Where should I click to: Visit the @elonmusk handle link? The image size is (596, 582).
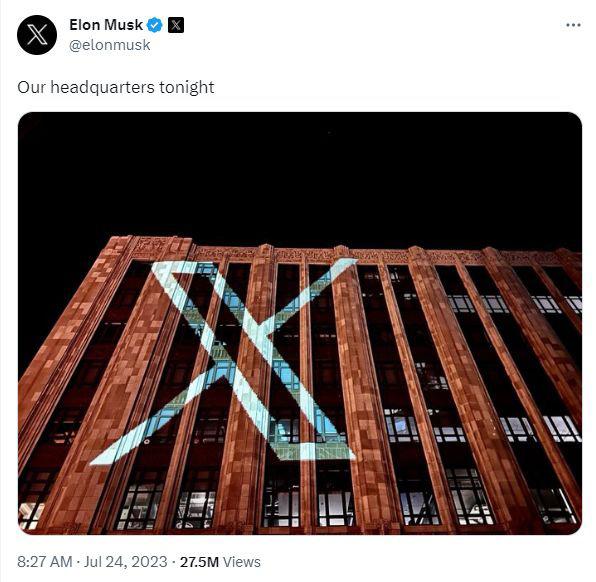coord(109,45)
